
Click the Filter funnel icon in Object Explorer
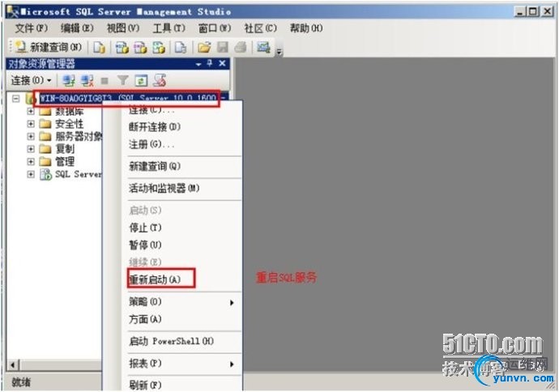point(122,80)
